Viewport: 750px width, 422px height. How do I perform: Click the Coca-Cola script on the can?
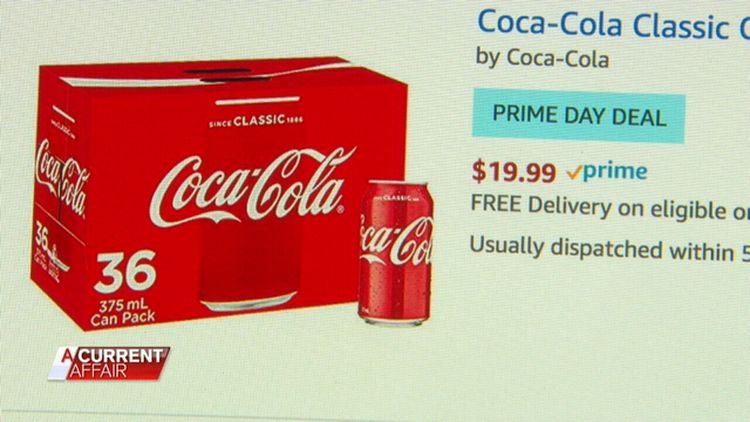(396, 241)
